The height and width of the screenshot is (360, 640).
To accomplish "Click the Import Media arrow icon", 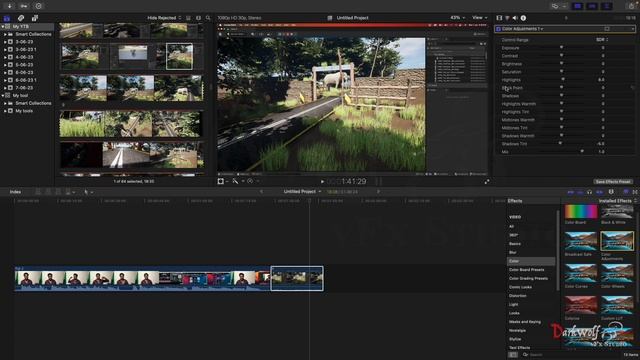I will pyautogui.click(x=9, y=6).
